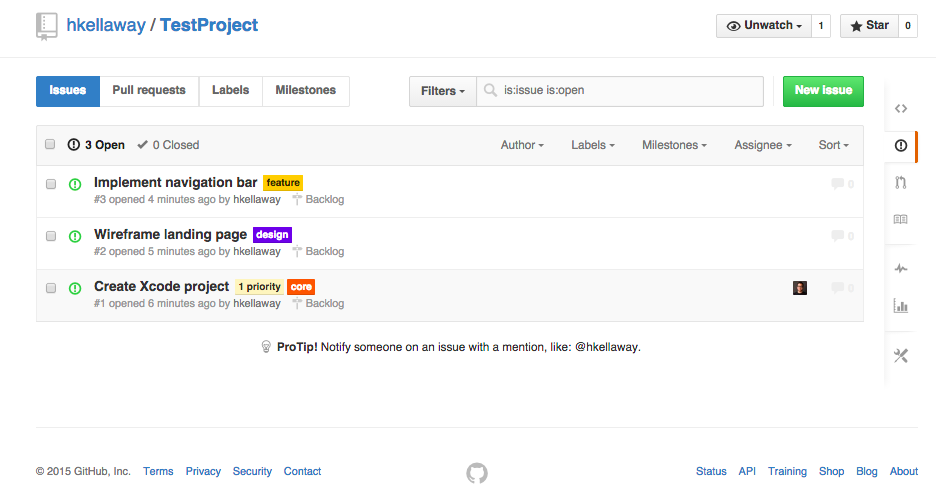The image size is (936, 497).
Task: Open the Status footer link
Action: pos(711,471)
